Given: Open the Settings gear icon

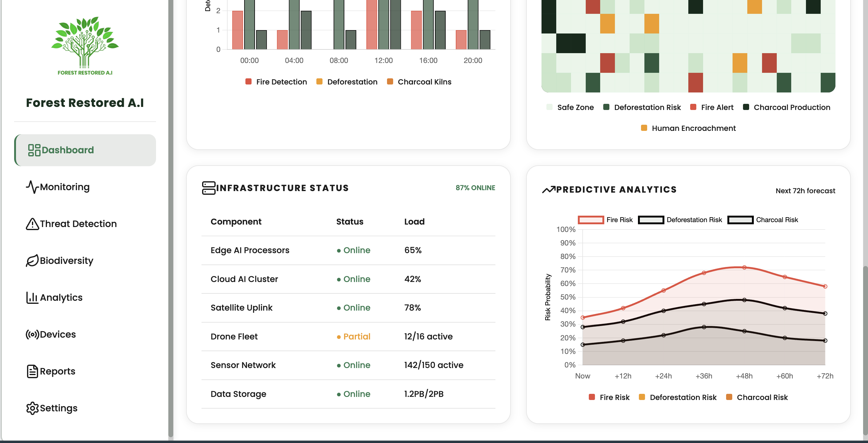Looking at the screenshot, I should tap(32, 408).
